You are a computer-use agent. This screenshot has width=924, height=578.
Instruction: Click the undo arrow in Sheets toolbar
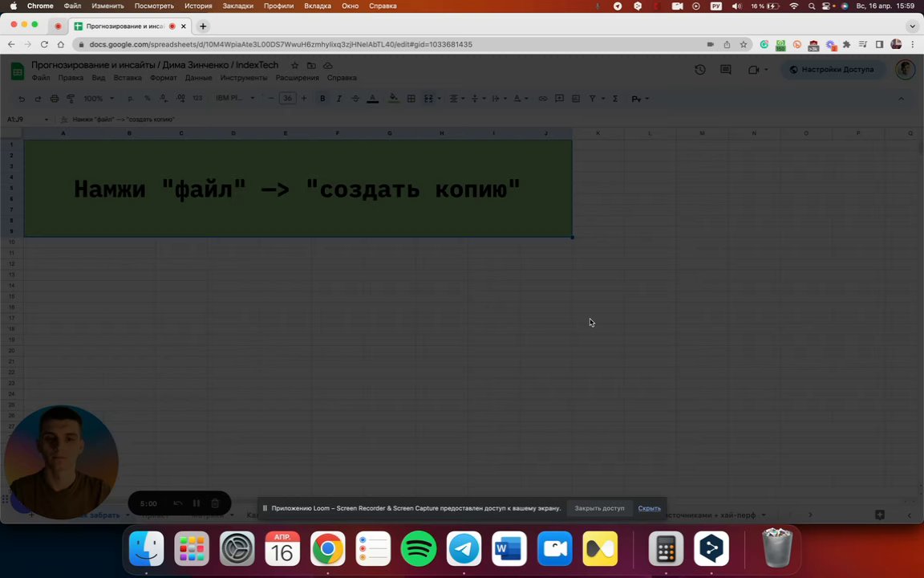click(22, 99)
